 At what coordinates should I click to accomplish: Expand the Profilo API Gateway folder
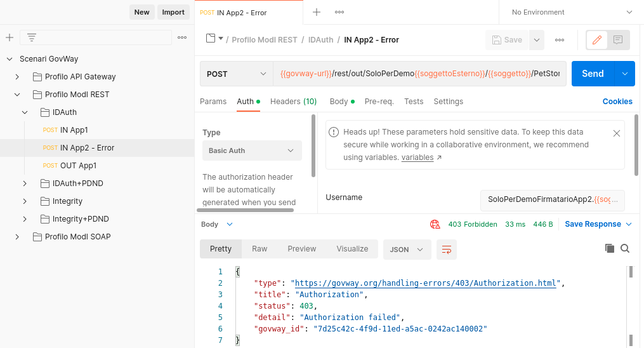tap(17, 77)
